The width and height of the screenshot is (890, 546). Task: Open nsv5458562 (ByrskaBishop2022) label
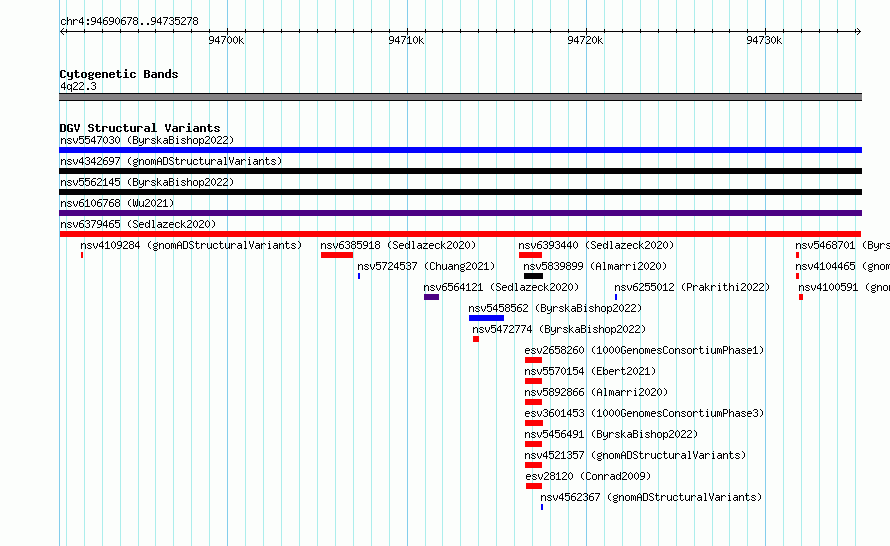[555, 308]
